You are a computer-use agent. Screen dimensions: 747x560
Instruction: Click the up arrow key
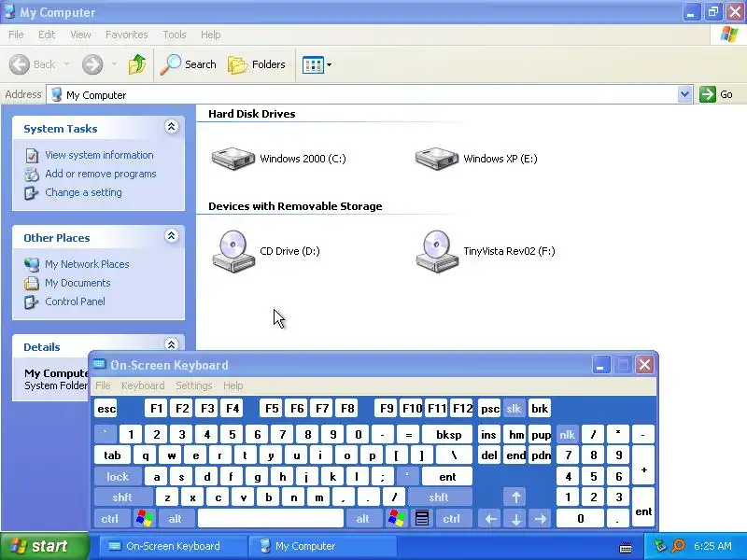pyautogui.click(x=516, y=497)
